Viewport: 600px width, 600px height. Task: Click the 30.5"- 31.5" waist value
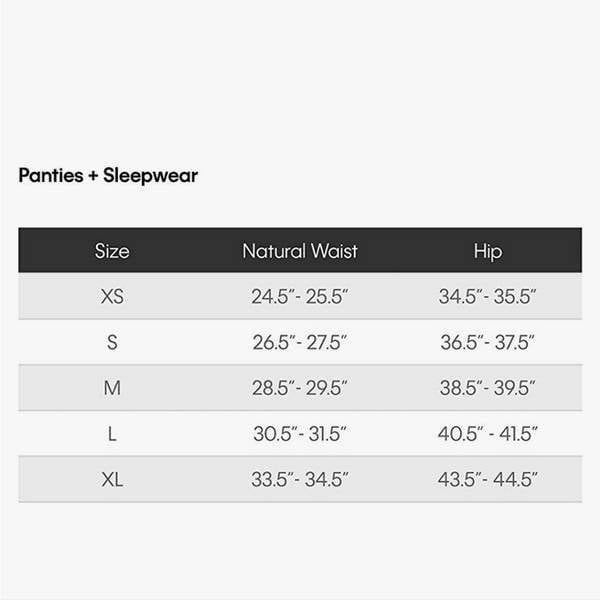[300, 434]
